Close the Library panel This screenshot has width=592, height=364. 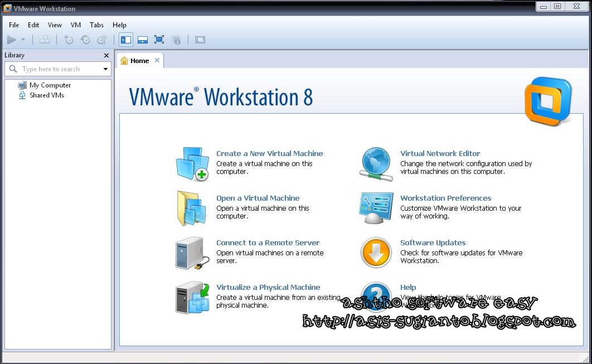106,56
